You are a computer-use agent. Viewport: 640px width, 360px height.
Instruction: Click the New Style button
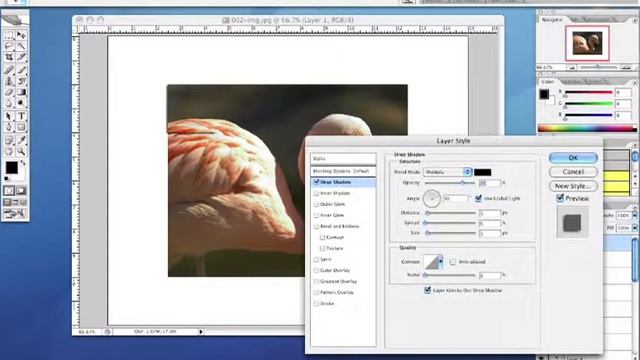pos(573,186)
